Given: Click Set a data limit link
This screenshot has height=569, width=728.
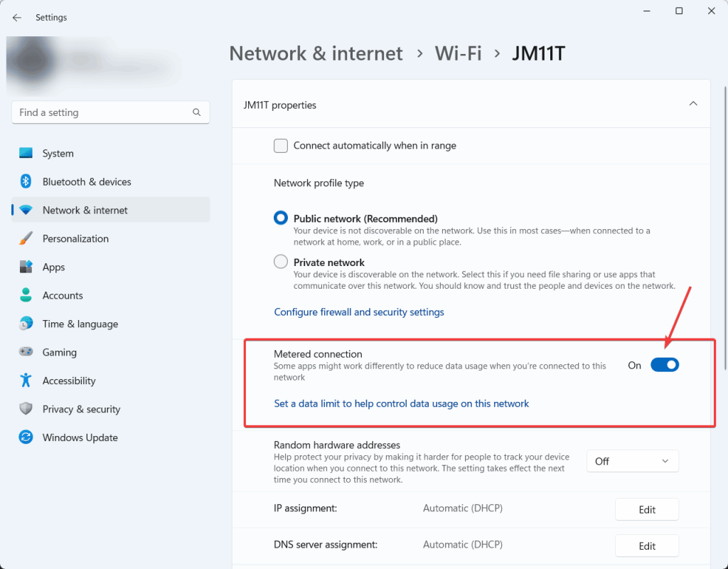Looking at the screenshot, I should click(401, 403).
